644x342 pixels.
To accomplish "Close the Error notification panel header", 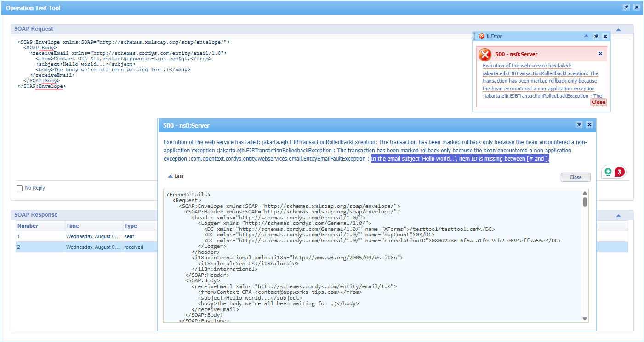I will (x=605, y=36).
